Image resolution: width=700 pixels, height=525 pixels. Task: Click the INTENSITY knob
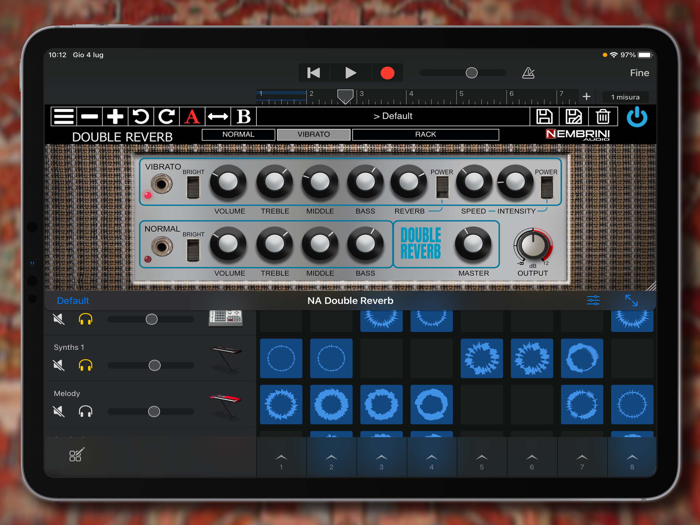[x=515, y=182]
